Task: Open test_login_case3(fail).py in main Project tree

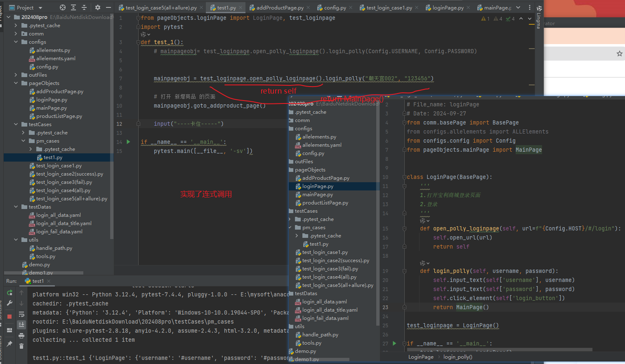Action: click(64, 182)
